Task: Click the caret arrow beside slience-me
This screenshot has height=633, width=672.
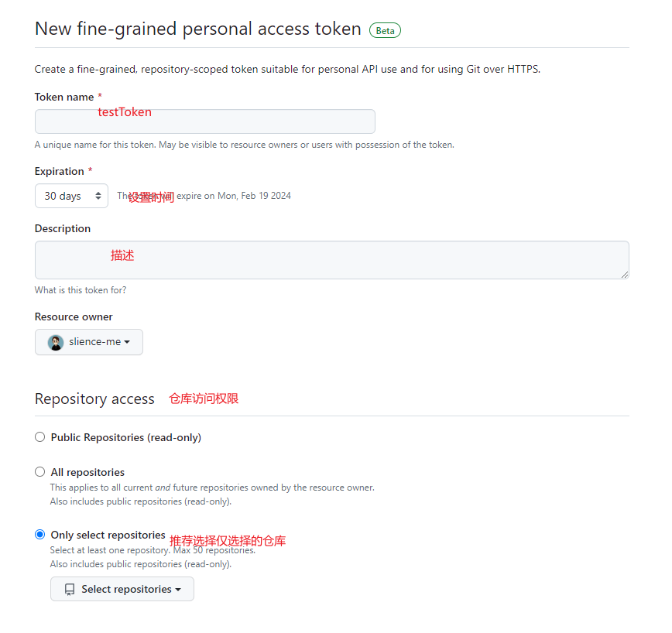Action: (x=127, y=342)
